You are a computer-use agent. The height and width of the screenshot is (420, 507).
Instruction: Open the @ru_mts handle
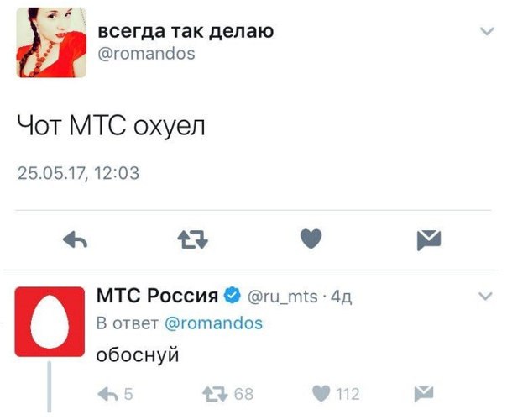283,297
